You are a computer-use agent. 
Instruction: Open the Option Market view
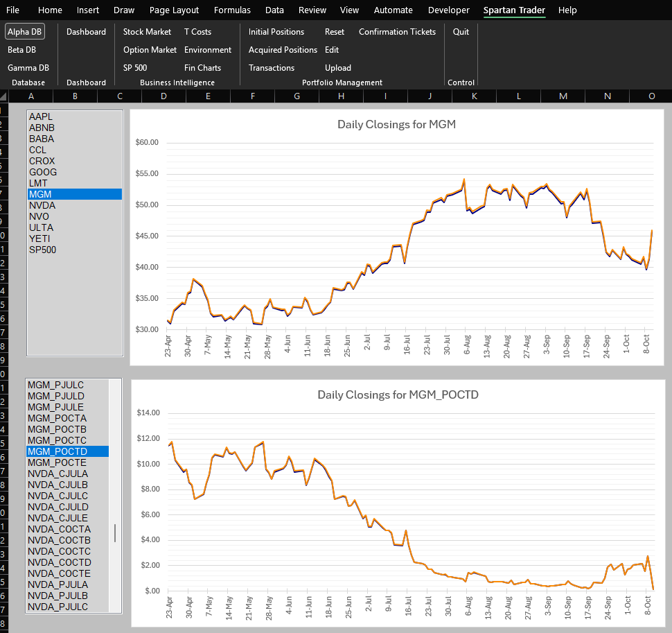[150, 49]
